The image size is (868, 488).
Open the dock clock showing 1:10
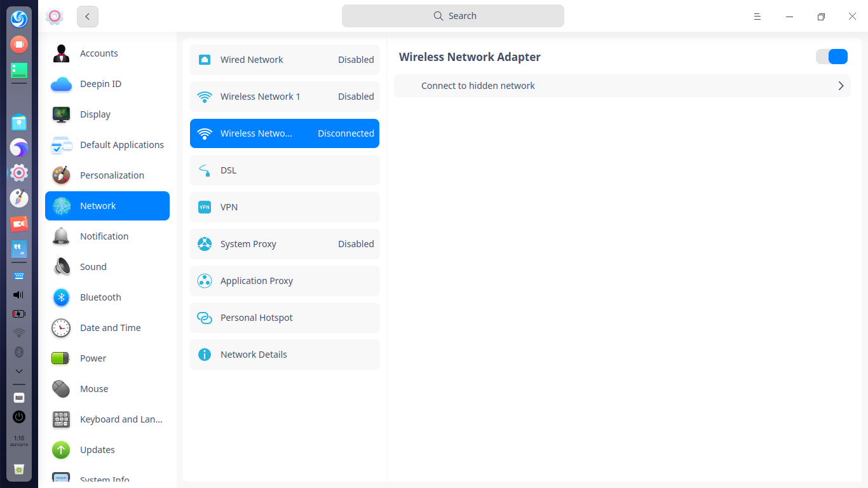coord(19,441)
